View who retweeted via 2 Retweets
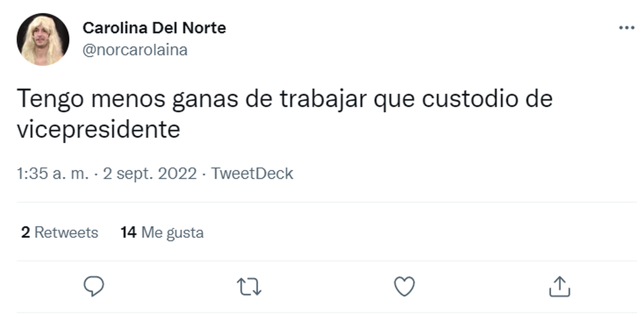Image resolution: width=644 pixels, height=321 pixels. click(59, 232)
